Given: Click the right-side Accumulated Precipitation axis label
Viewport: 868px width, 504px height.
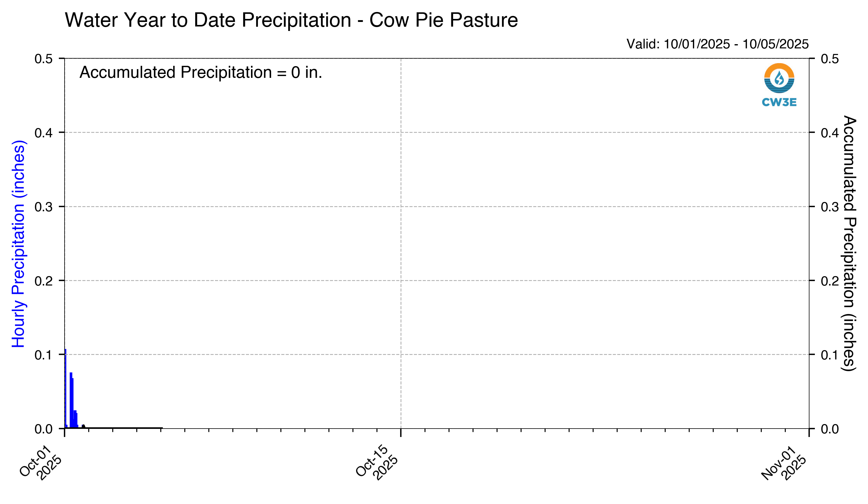Looking at the screenshot, I should [x=849, y=243].
